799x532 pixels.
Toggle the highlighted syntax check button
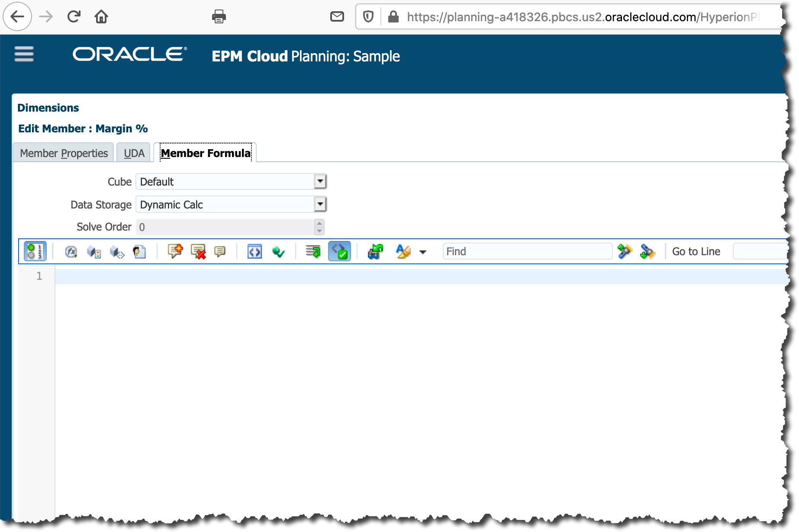click(x=339, y=251)
